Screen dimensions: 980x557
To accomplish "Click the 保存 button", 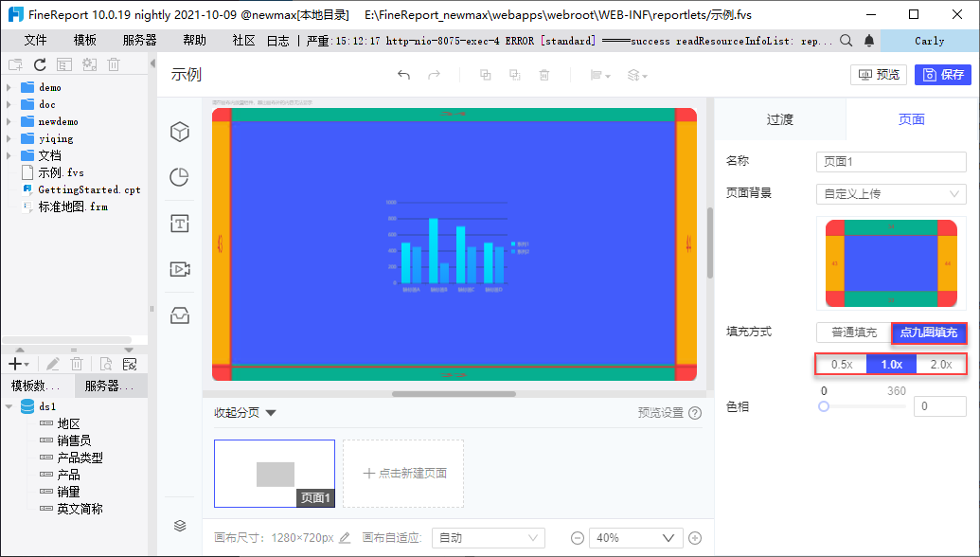I will 942,75.
